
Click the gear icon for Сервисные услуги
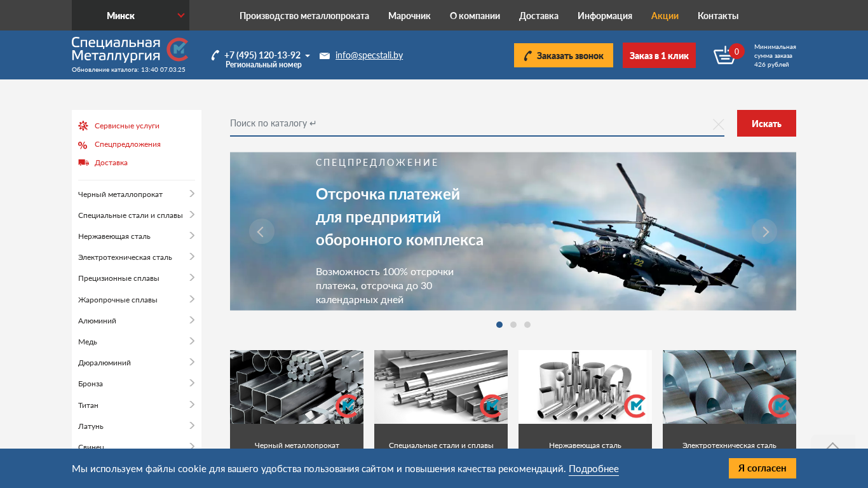coord(83,126)
